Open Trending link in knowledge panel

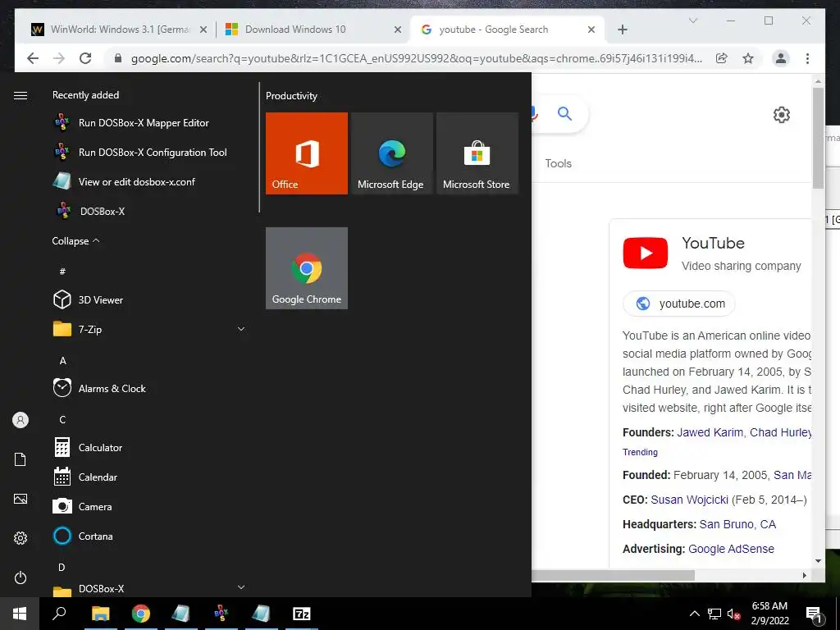coord(640,452)
